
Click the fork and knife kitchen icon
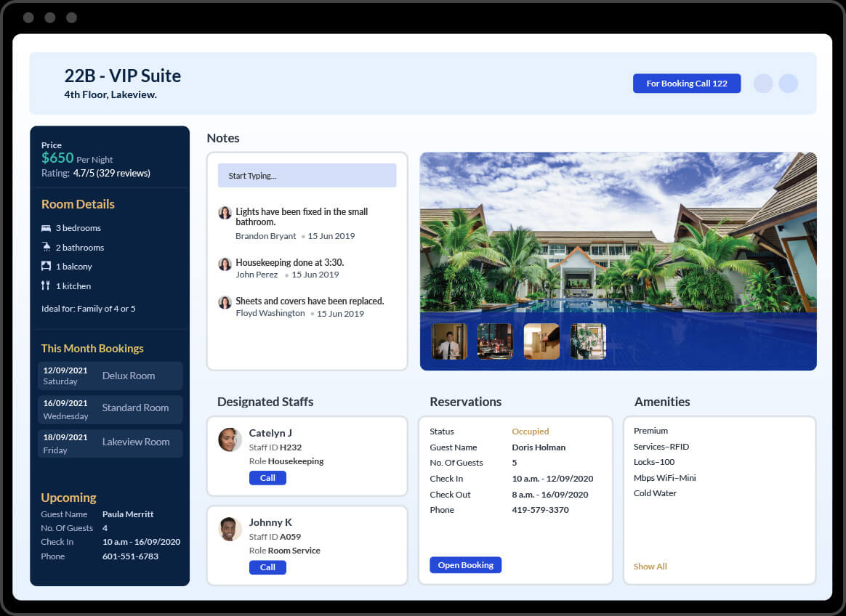point(46,285)
